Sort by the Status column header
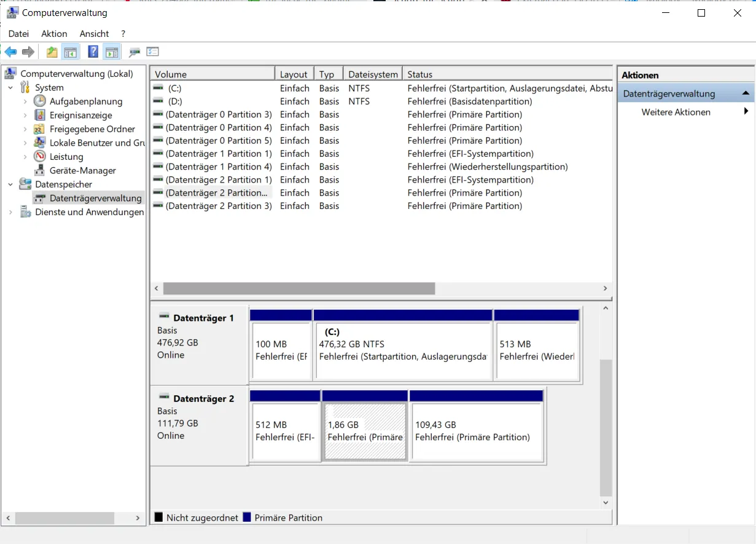 coord(508,74)
